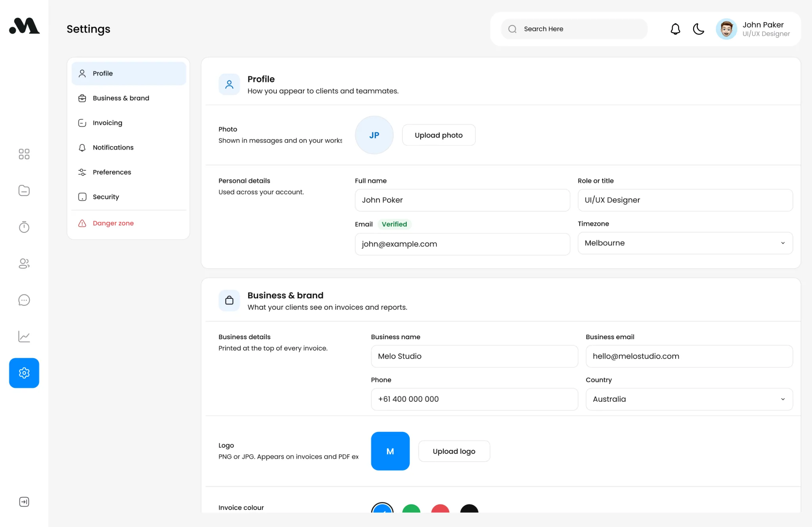
Task: Open the chat messages icon in sidebar
Action: pyautogui.click(x=24, y=300)
